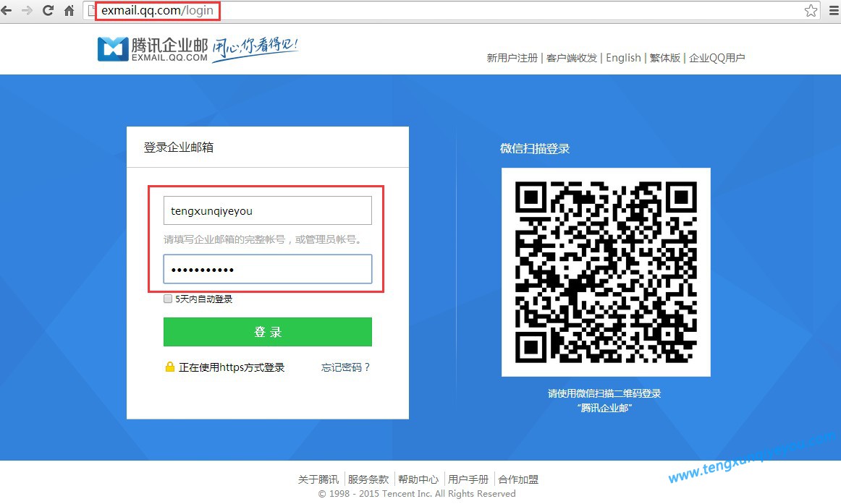Open the 服务条款 footer link
This screenshot has height=504, width=841.
click(x=368, y=479)
